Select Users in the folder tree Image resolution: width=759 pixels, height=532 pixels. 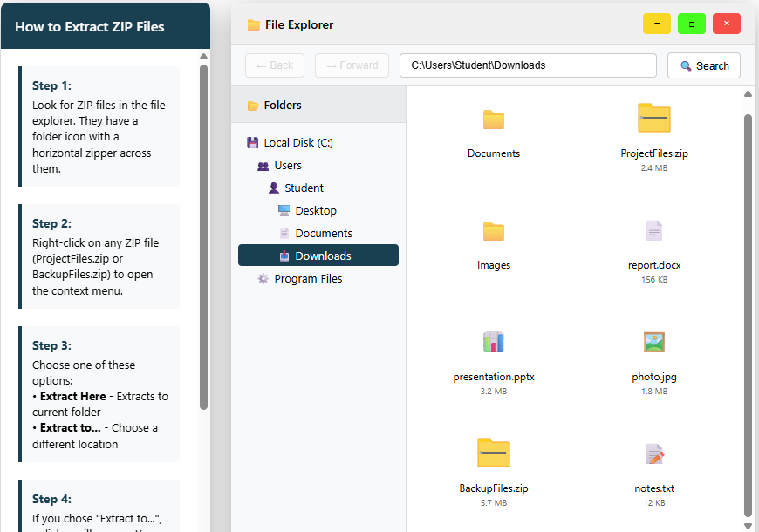coord(287,166)
